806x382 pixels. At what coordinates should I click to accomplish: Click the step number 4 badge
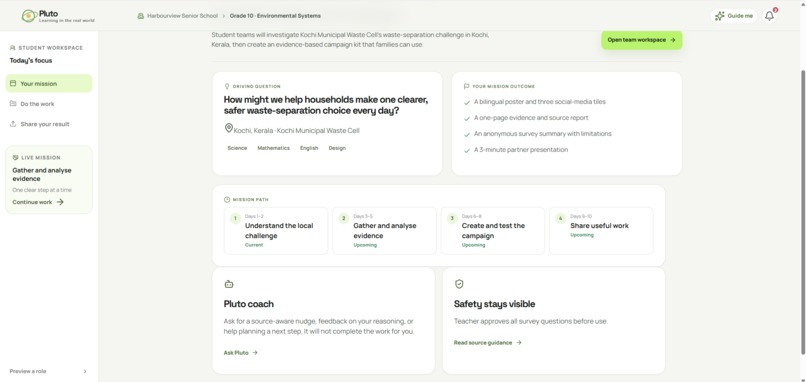pos(561,219)
